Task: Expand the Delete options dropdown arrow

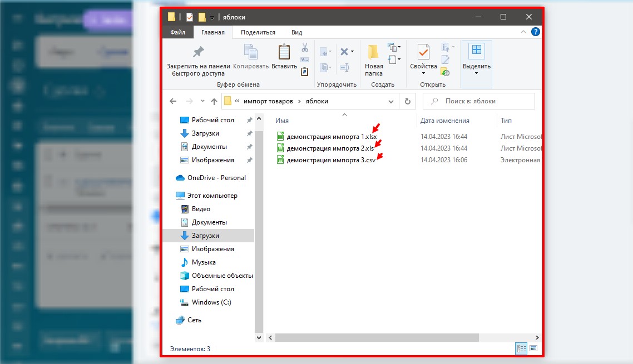Action: [353, 52]
